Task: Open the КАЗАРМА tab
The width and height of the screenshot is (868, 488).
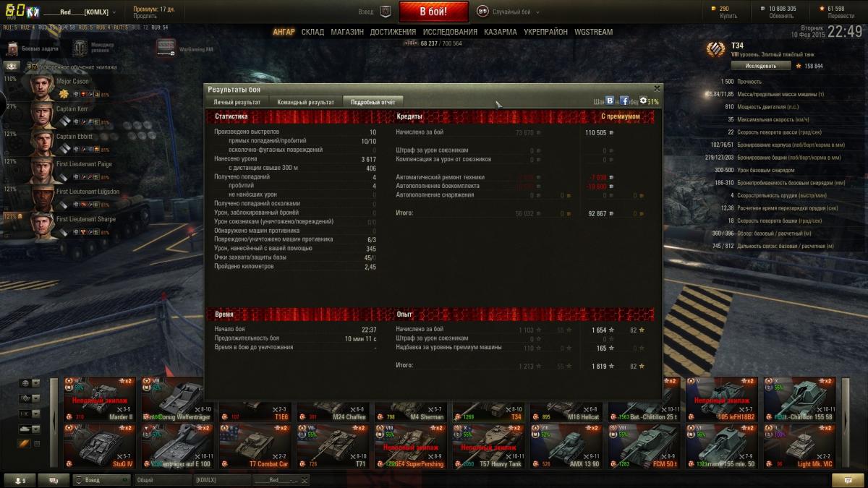Action: 500,32
